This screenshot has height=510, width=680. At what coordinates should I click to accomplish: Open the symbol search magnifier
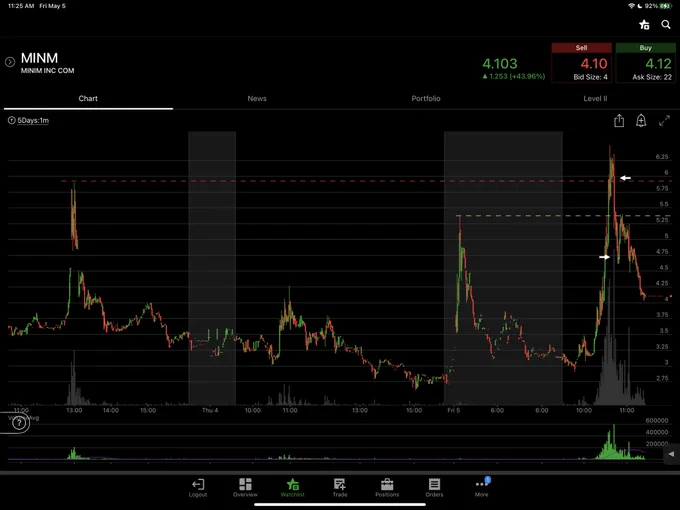(x=666, y=24)
